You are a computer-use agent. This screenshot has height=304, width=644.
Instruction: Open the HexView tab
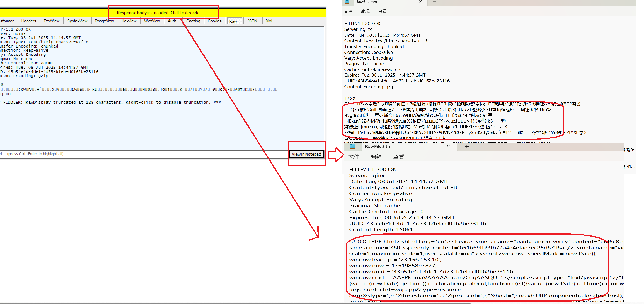(x=129, y=21)
